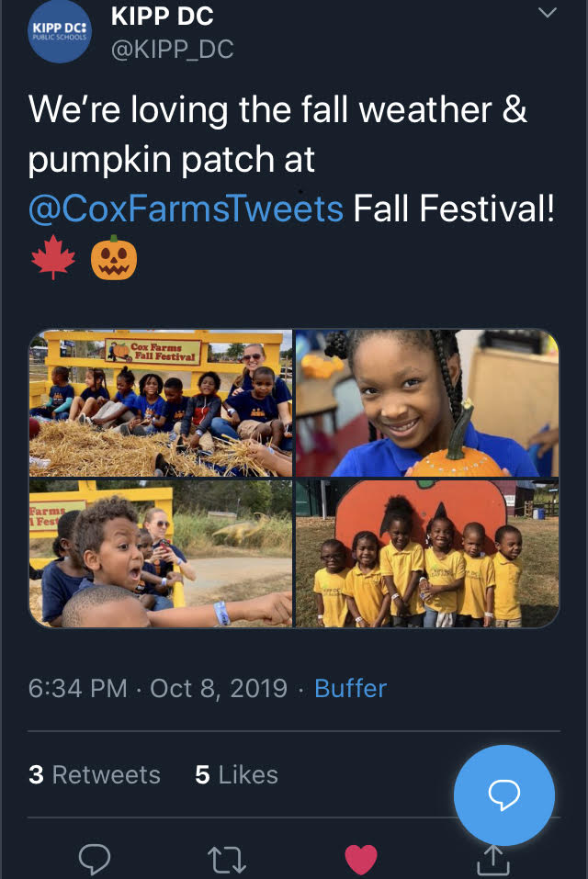Viewport: 588px width, 879px height.
Task: Expand the tweet options chevron
Action: [547, 12]
